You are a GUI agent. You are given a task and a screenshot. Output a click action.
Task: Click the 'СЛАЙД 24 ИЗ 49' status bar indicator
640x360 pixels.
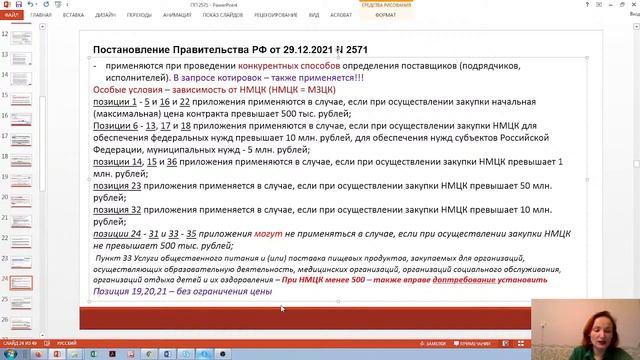pos(20,344)
